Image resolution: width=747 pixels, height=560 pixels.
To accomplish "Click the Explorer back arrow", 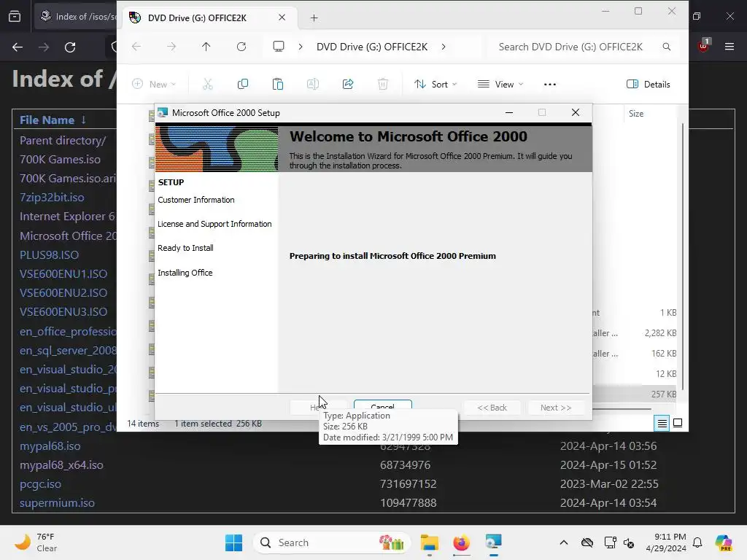I will click(136, 47).
